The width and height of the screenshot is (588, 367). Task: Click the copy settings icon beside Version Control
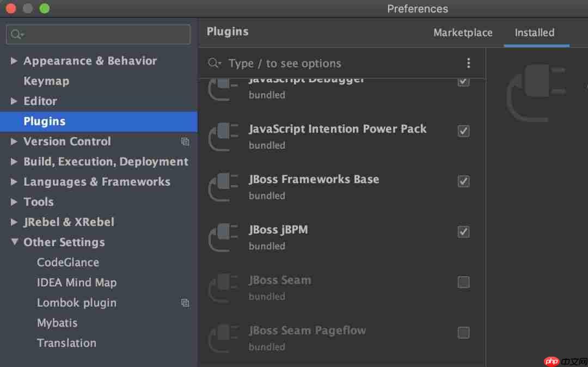pyautogui.click(x=186, y=141)
